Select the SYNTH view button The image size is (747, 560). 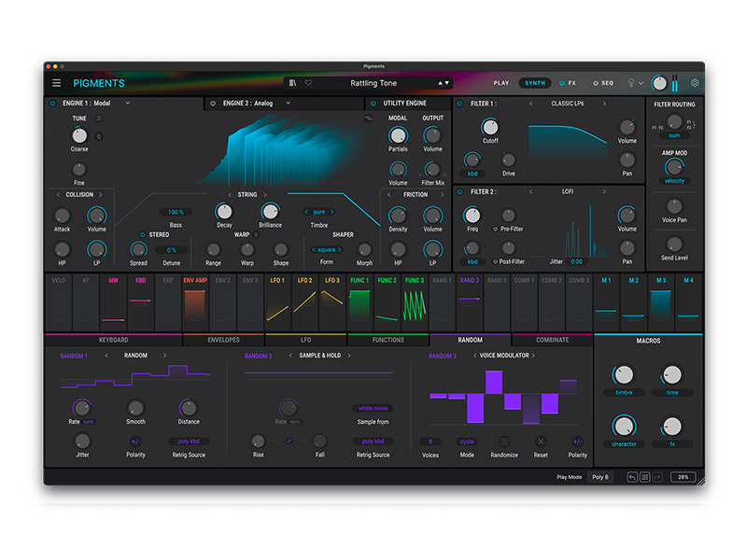pos(535,83)
